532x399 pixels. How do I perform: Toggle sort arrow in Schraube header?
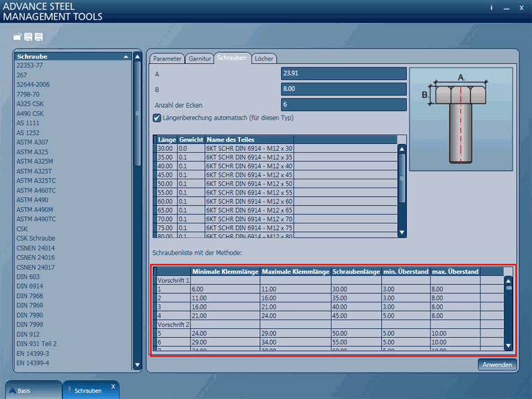coord(126,56)
